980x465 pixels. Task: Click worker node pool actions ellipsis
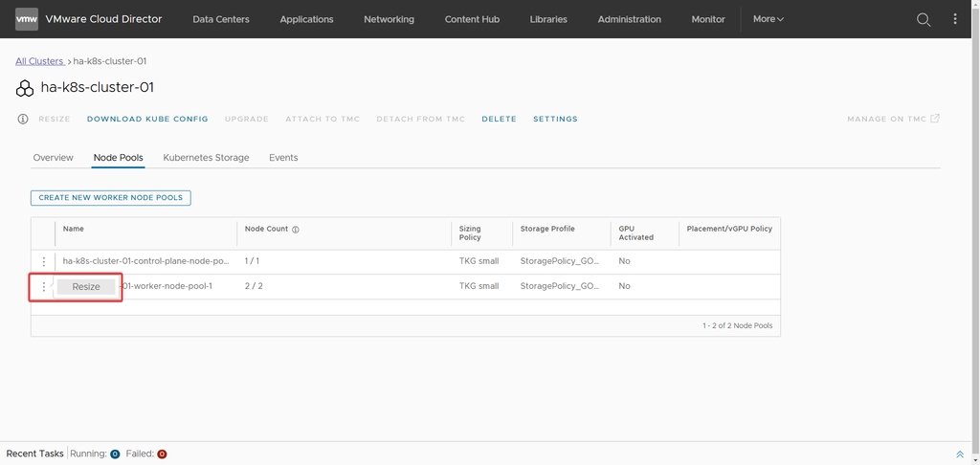point(43,286)
